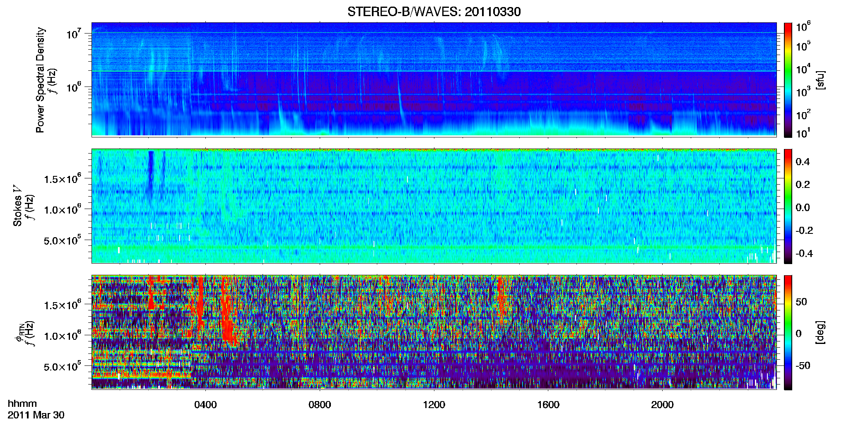
Task: Click the -0.4 Stokes V color bar value
Action: point(804,253)
